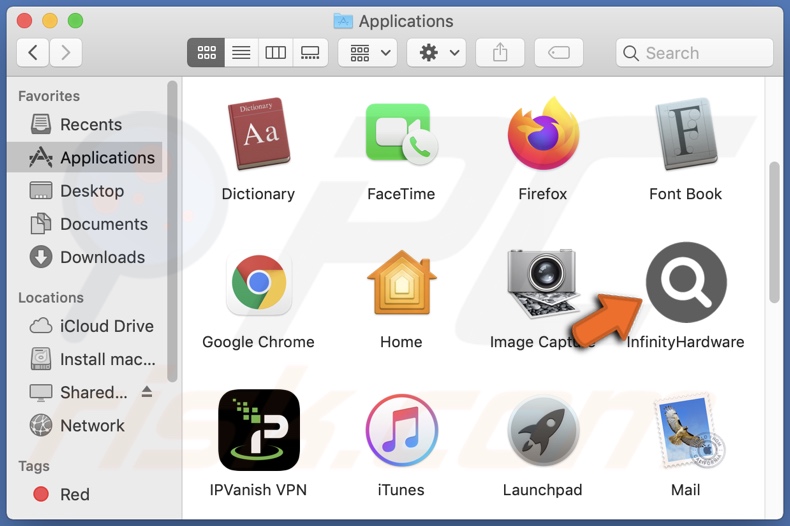790x526 pixels.
Task: Click the sidebar scrollbar
Action: point(172,231)
